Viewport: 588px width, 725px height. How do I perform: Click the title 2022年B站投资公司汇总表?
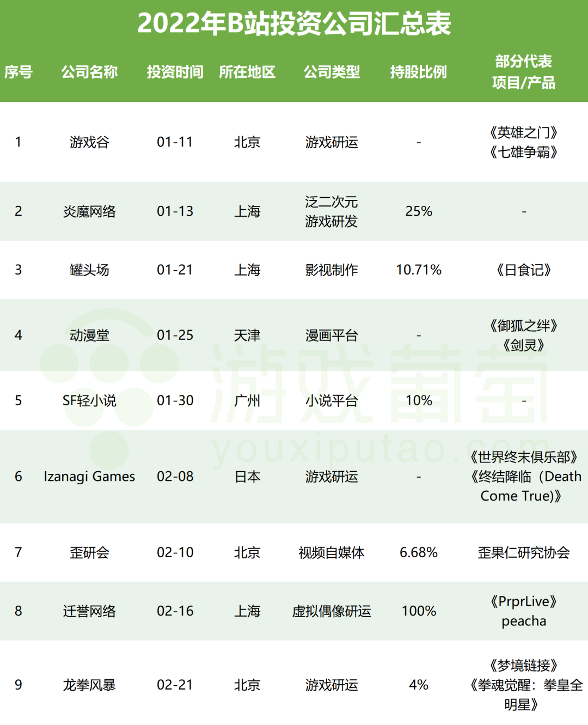click(294, 23)
